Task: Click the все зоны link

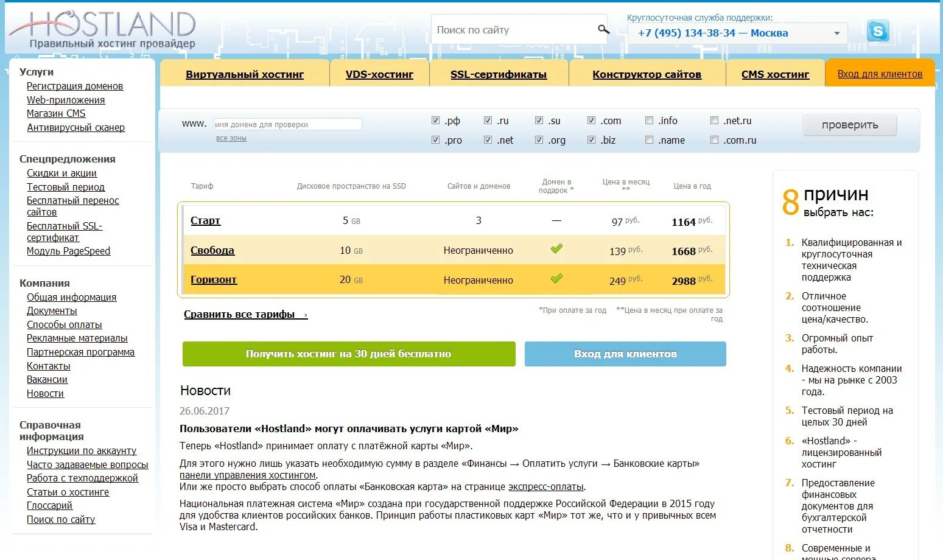Action: point(231,138)
